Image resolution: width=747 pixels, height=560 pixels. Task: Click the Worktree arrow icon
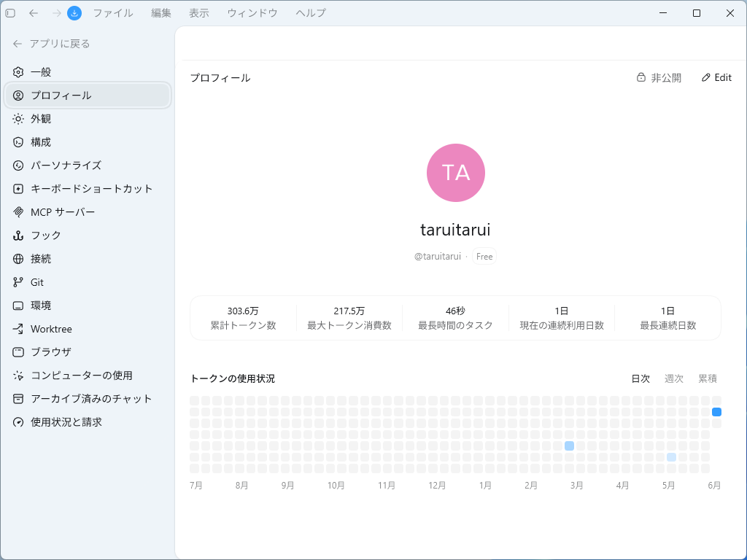point(18,329)
